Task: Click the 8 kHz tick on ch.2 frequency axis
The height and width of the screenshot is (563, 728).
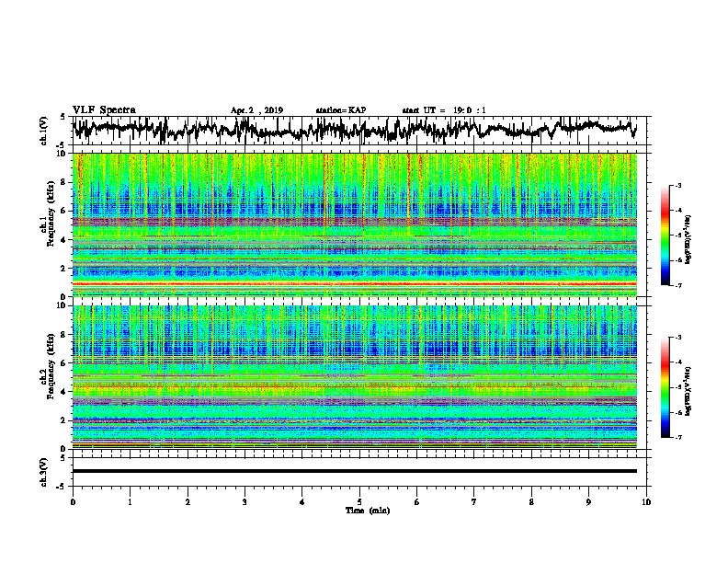Action: pos(64,335)
